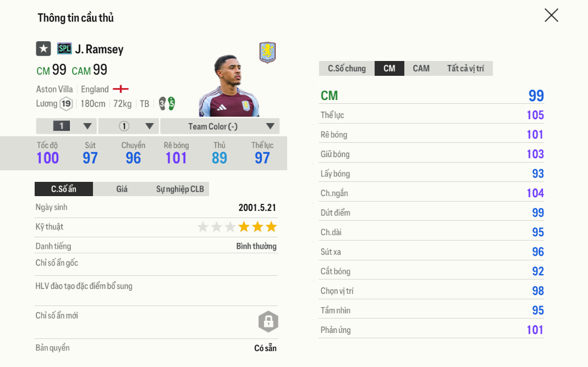Click the gray left foot rating icon
Screen dimensions: 588x367
point(162,103)
